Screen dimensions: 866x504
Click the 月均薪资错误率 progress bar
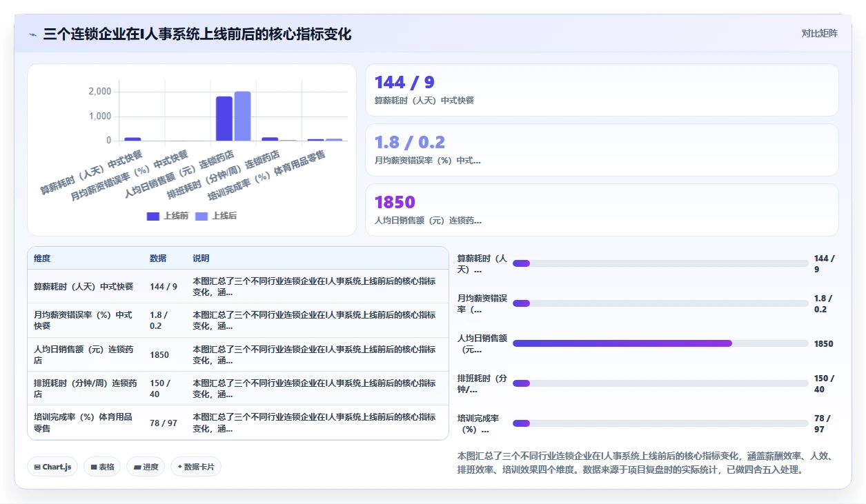[x=660, y=303]
